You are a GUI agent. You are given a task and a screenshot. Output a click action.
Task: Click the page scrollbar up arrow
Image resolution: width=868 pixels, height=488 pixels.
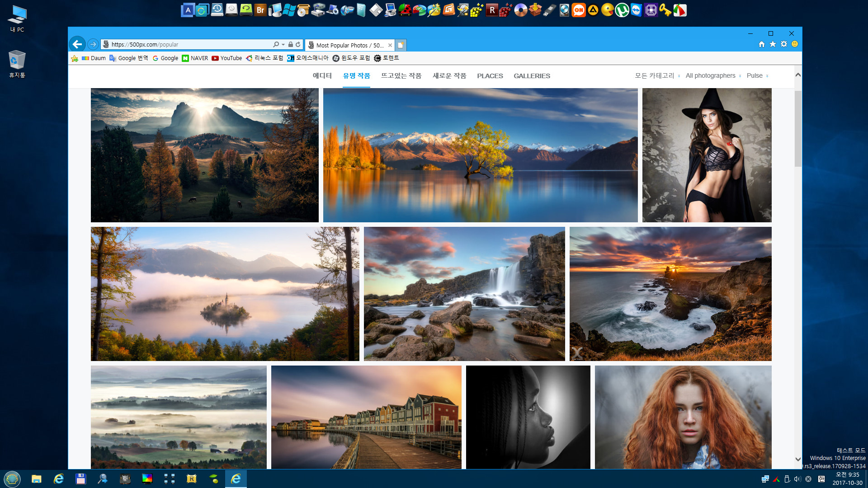coord(798,75)
